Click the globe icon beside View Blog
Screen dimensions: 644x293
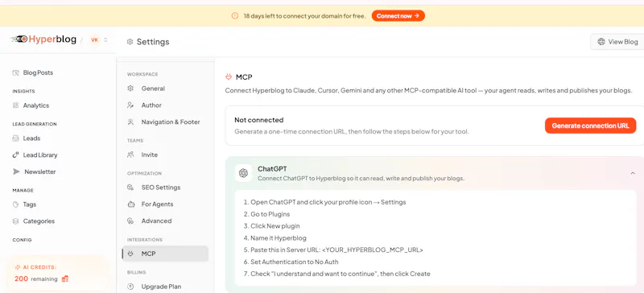click(x=601, y=42)
